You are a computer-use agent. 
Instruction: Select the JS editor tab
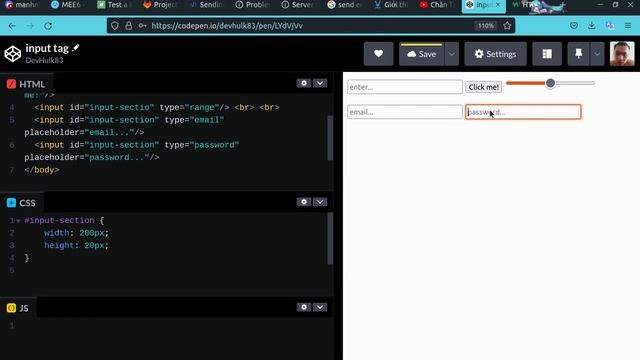pos(18,308)
